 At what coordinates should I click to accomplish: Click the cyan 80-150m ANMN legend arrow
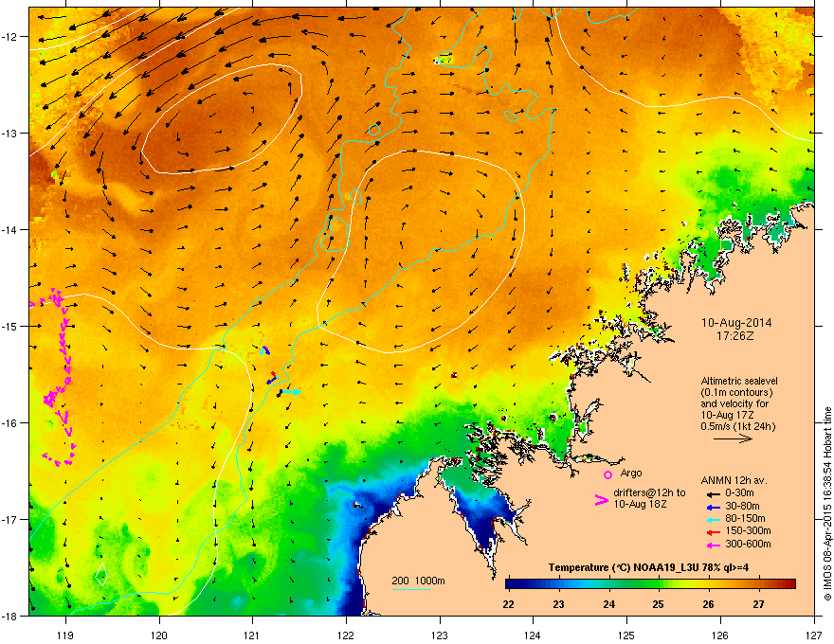coord(712,520)
